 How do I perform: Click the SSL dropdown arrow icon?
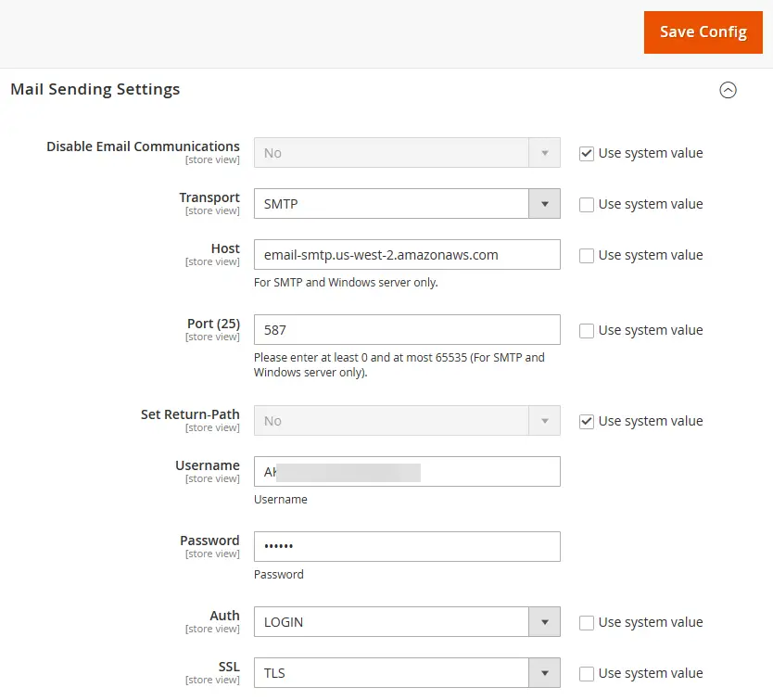[x=544, y=672]
